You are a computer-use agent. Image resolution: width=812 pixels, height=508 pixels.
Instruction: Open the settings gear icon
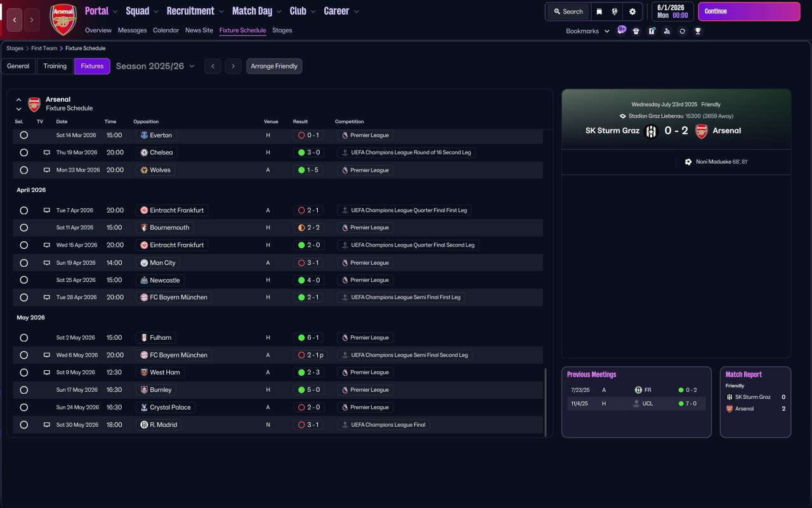[x=632, y=11]
